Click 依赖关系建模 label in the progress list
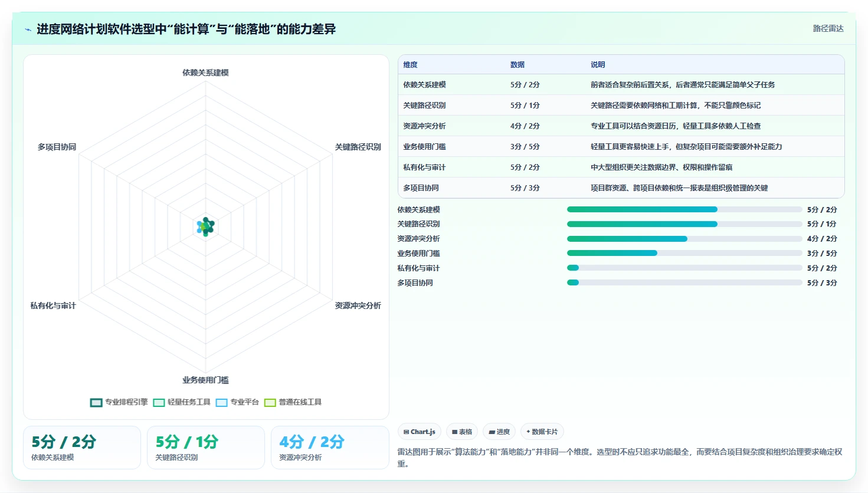 coord(418,210)
